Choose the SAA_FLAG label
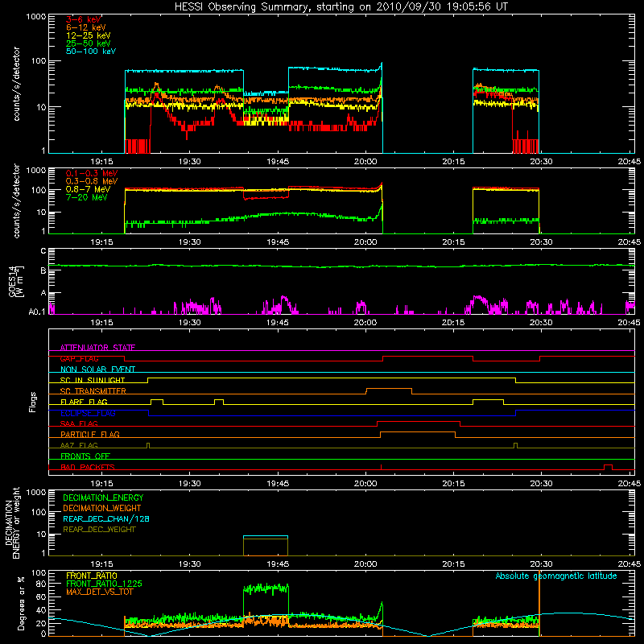This screenshot has width=644, height=644. pyautogui.click(x=79, y=423)
